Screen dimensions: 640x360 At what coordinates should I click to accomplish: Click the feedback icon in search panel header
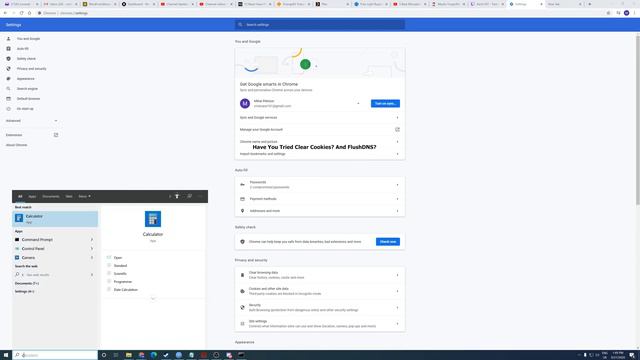(189, 196)
